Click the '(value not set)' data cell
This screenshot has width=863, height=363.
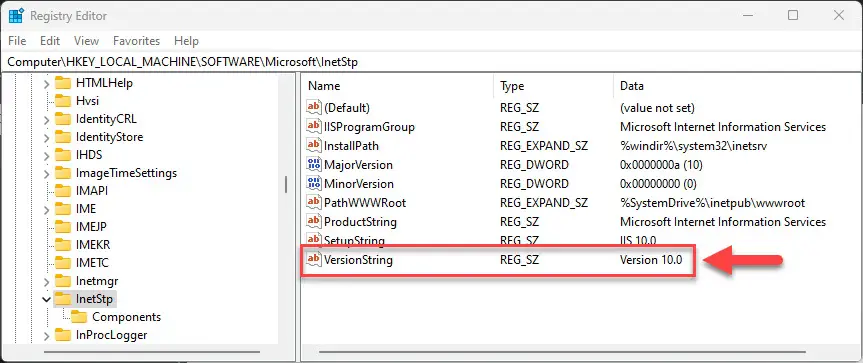pos(657,108)
